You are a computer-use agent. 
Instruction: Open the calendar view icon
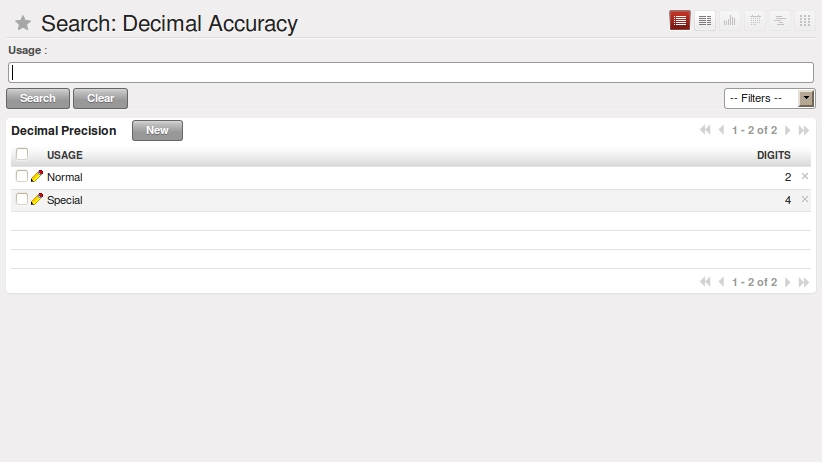pos(755,20)
